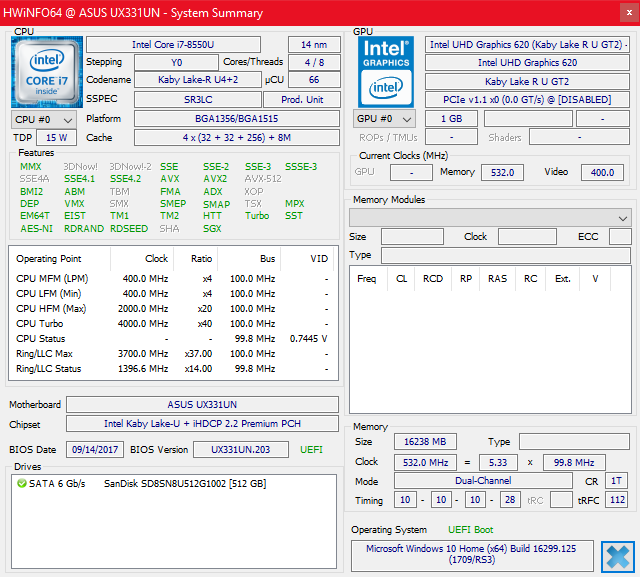This screenshot has width=640, height=577.
Task: Click the VID column header
Action: 318,258
